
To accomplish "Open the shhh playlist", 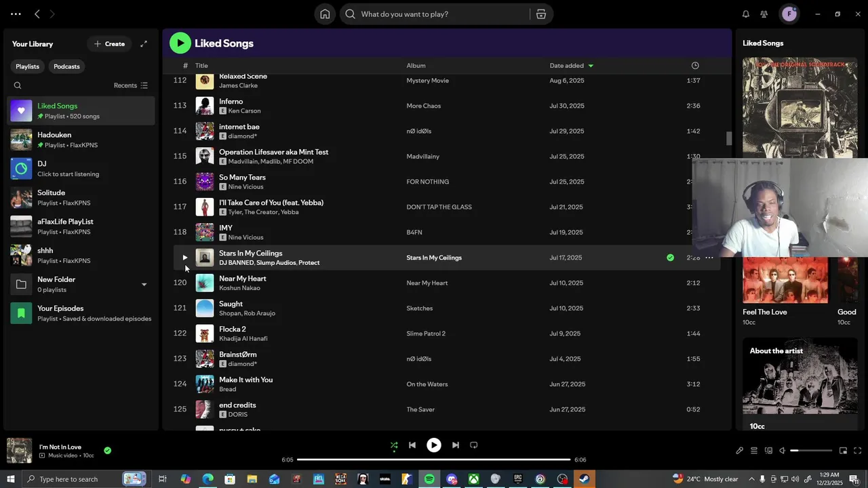I will (81, 255).
